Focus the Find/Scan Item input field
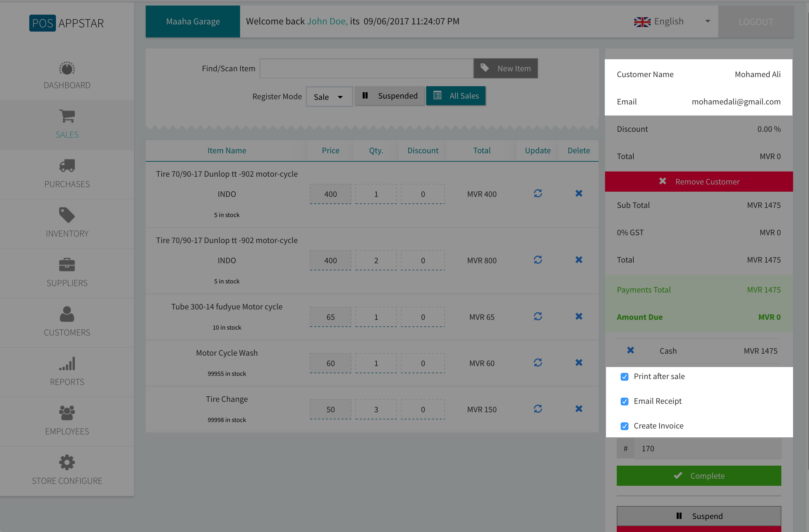Viewport: 809px width, 532px height. pos(366,68)
